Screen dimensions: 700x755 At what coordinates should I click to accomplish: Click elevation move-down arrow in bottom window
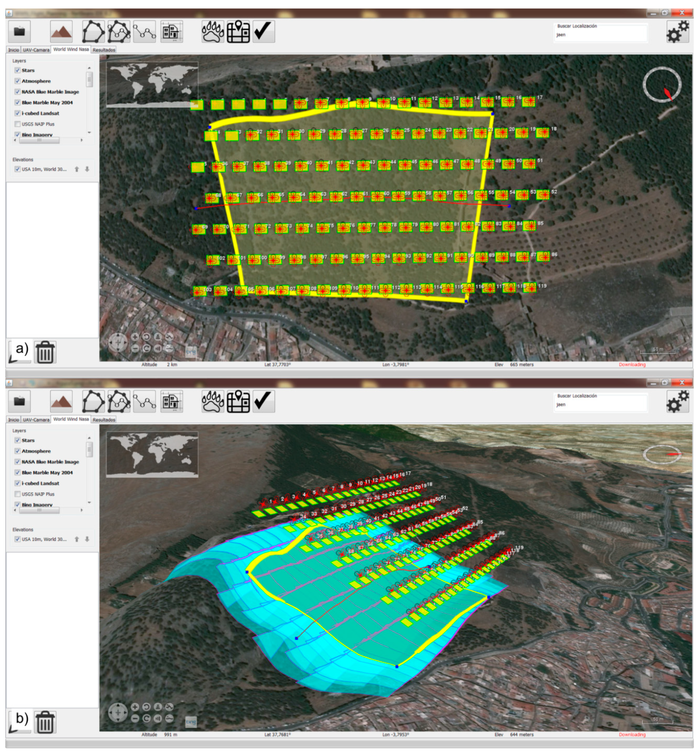87,539
